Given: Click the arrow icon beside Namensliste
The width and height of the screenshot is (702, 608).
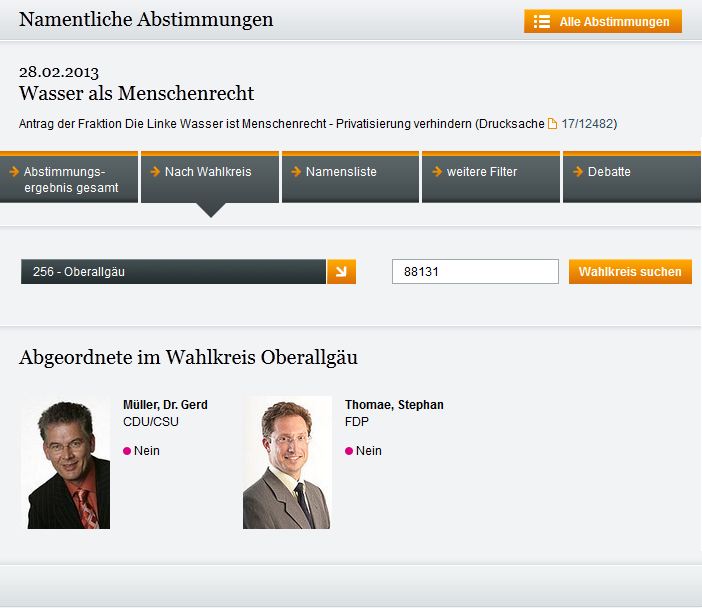Looking at the screenshot, I should coord(295,172).
